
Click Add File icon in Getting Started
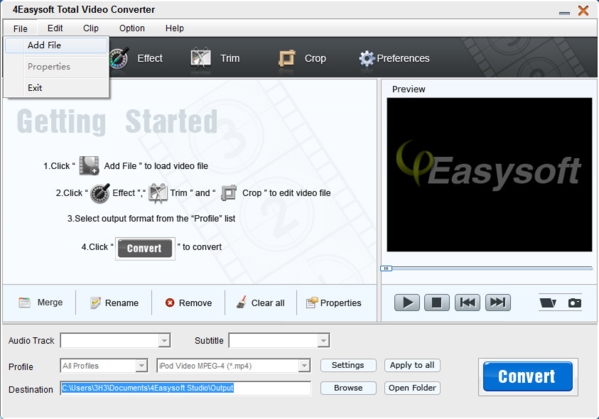[x=89, y=166]
